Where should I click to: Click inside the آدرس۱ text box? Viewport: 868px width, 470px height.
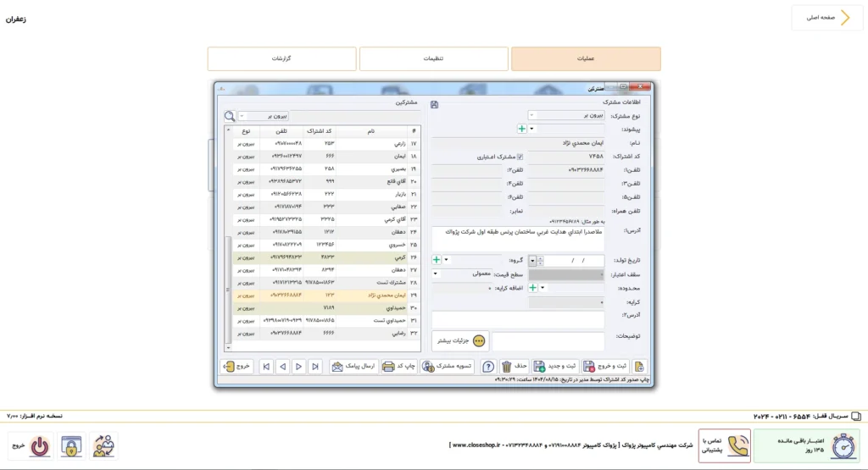(518, 239)
